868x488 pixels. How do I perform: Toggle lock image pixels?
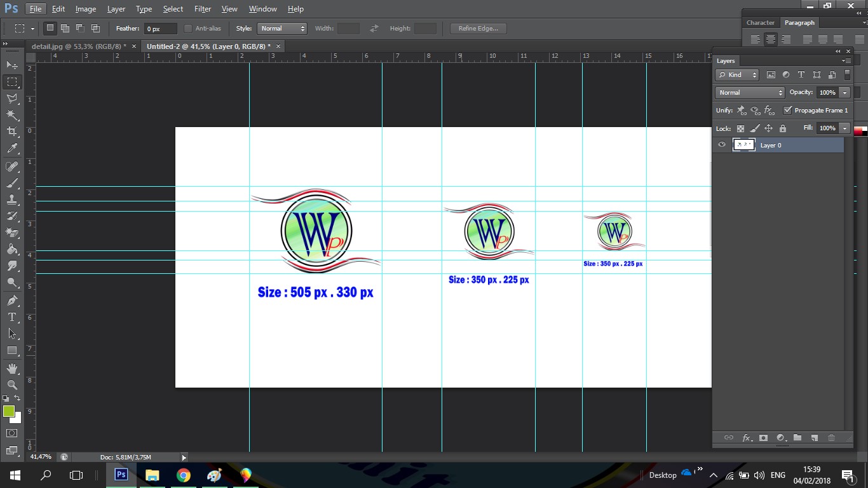click(754, 128)
